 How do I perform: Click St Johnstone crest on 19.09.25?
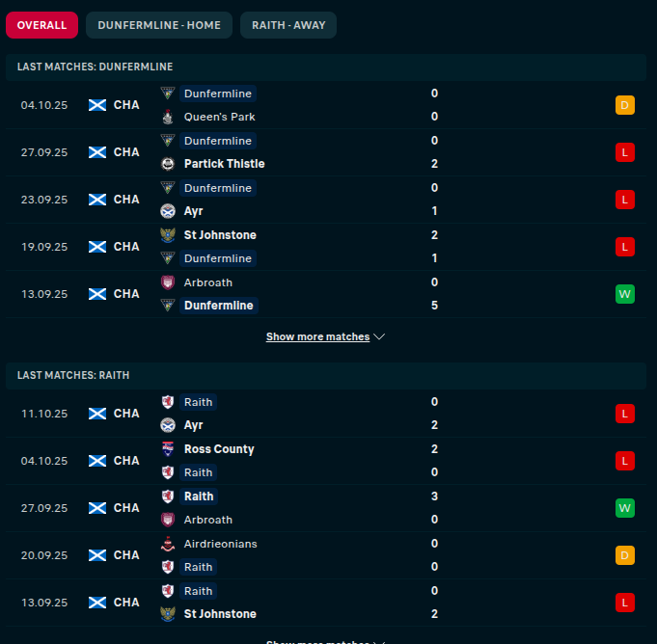click(x=168, y=235)
